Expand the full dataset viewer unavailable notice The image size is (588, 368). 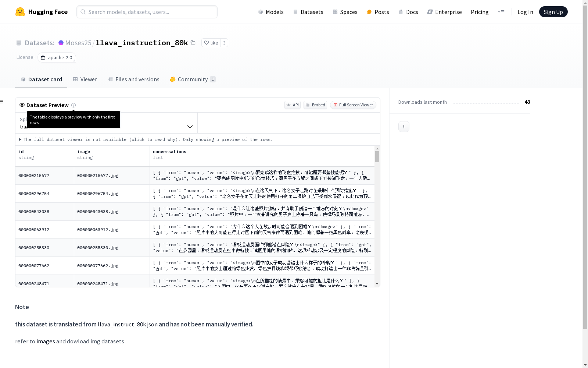click(146, 139)
